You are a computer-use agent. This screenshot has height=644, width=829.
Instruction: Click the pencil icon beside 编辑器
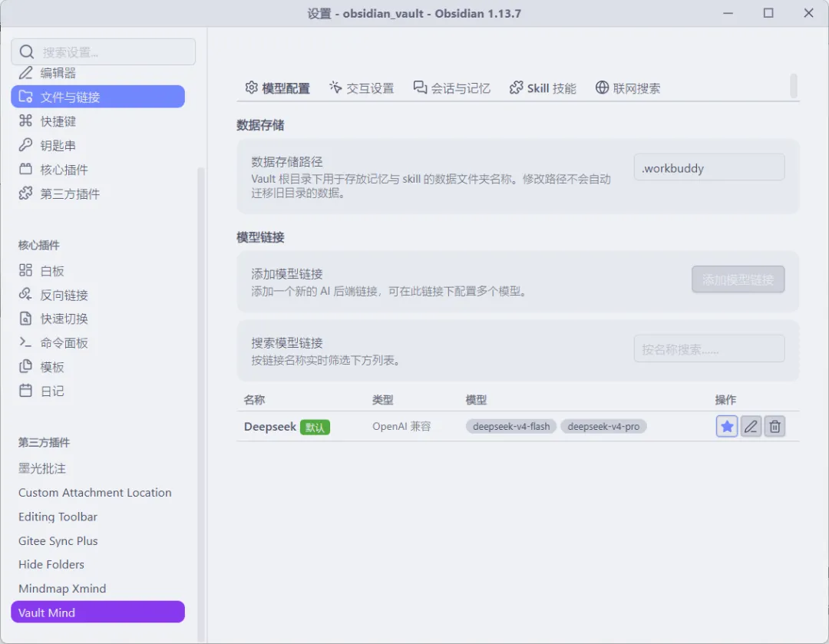click(25, 72)
